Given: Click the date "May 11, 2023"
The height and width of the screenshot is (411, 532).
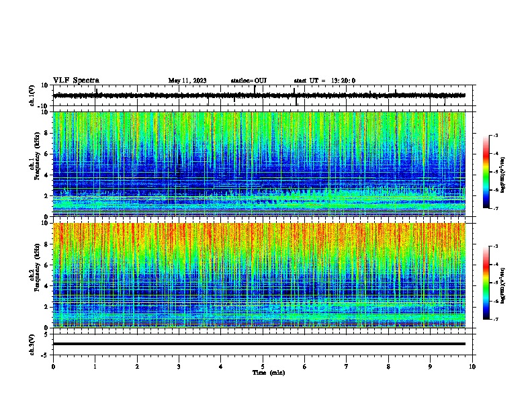Looking at the screenshot, I should coord(187,81).
